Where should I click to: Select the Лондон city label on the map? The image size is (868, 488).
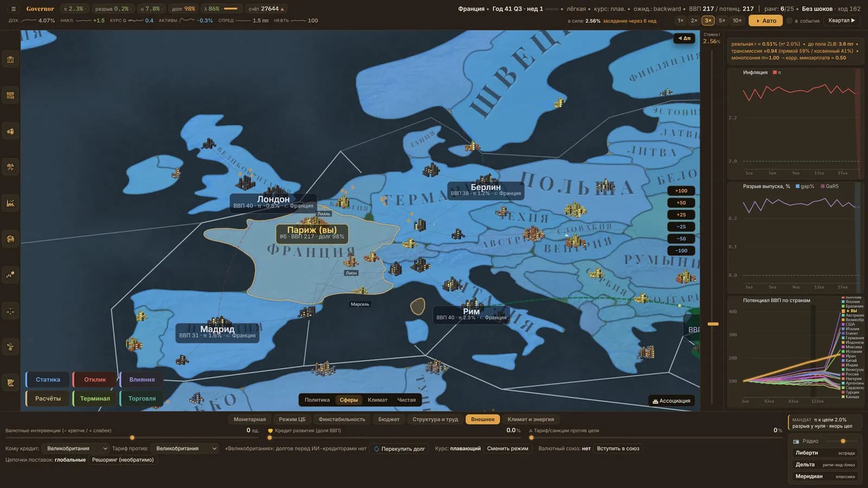pos(273,202)
